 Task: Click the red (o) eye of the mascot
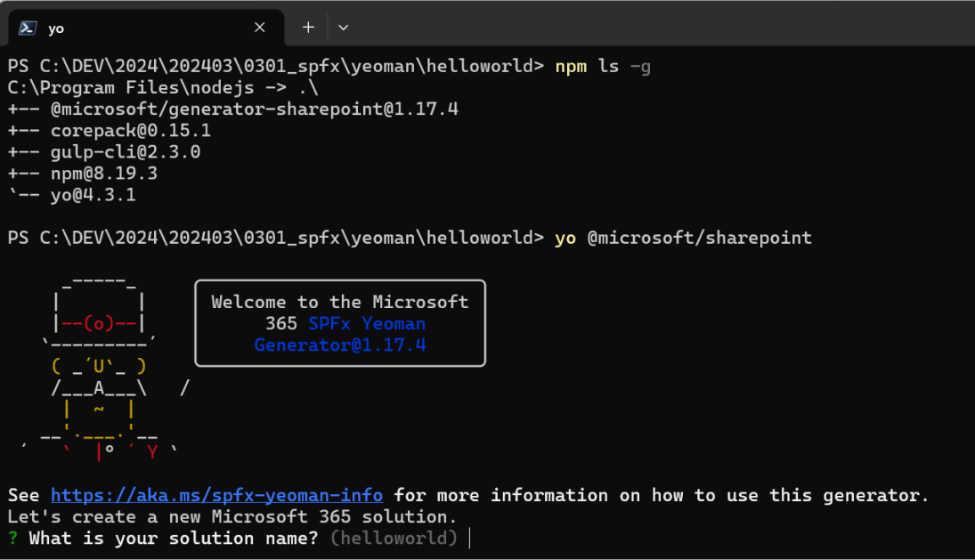pos(99,323)
